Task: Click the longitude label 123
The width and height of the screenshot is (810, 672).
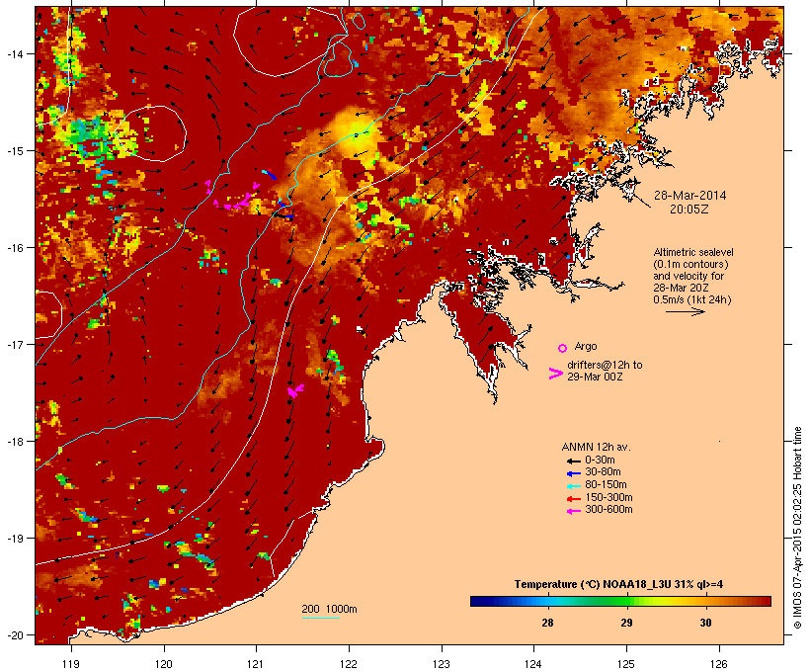Action: coord(442,663)
